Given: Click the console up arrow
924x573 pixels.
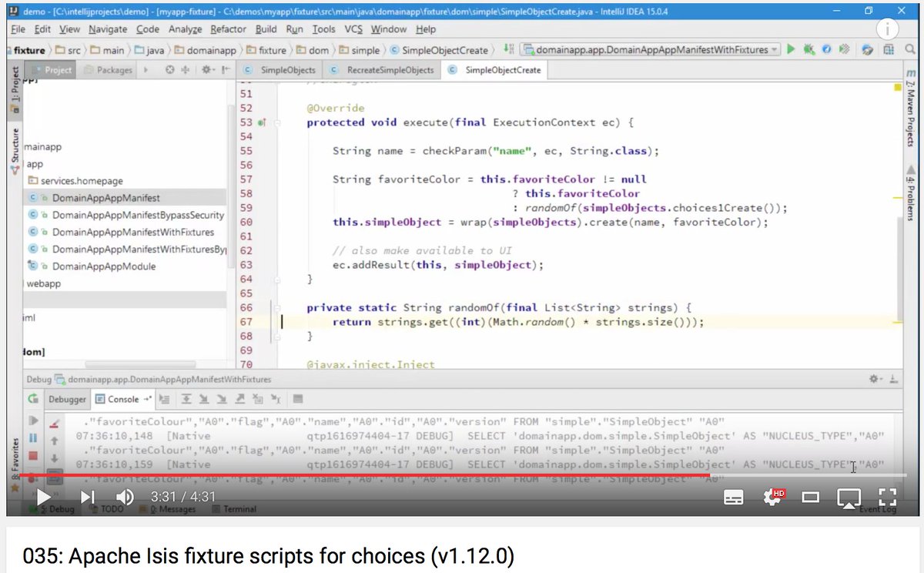Looking at the screenshot, I should [54, 441].
